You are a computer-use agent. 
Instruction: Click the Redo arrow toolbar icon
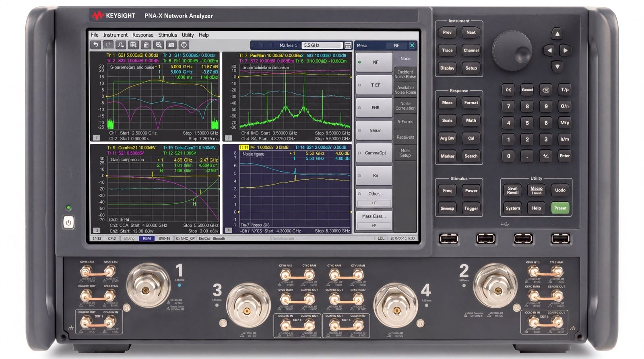tap(108, 45)
